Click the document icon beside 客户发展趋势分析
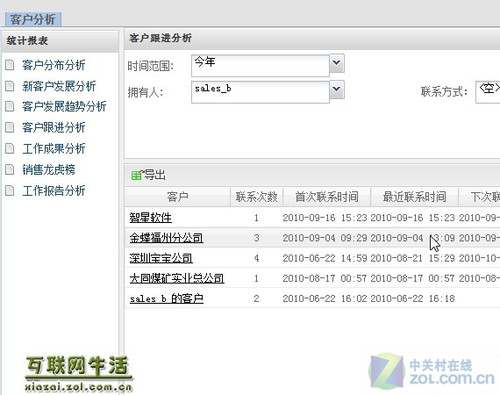The image size is (500, 395). pos(10,107)
